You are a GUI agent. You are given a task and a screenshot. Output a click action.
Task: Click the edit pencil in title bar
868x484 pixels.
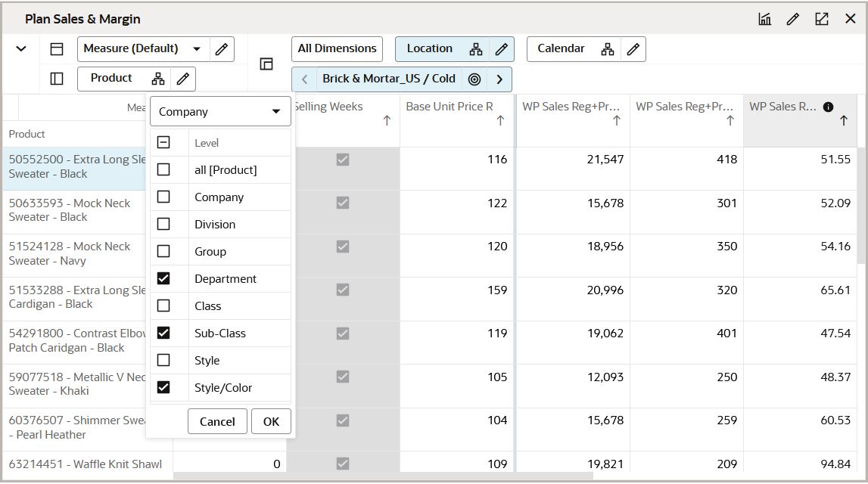point(793,19)
